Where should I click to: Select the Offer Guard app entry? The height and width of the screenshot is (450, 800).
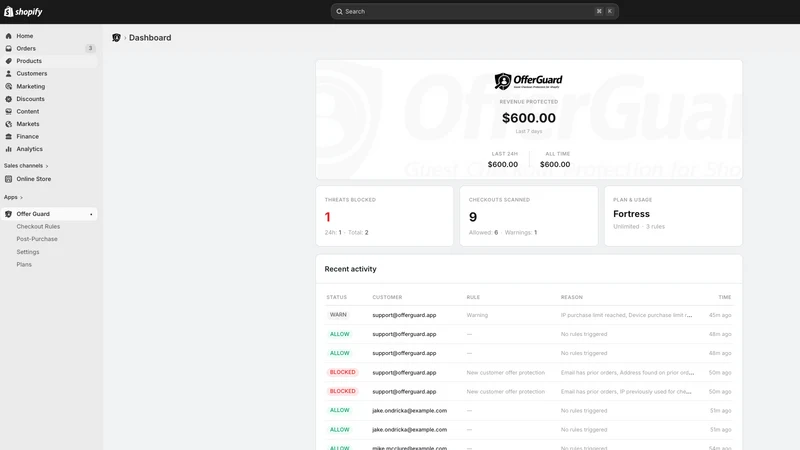point(48,214)
